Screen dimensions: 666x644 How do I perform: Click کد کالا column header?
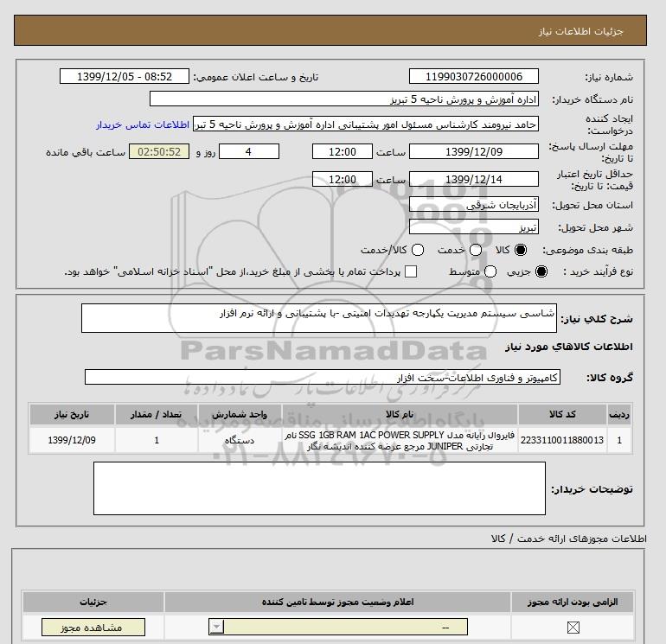tap(562, 414)
